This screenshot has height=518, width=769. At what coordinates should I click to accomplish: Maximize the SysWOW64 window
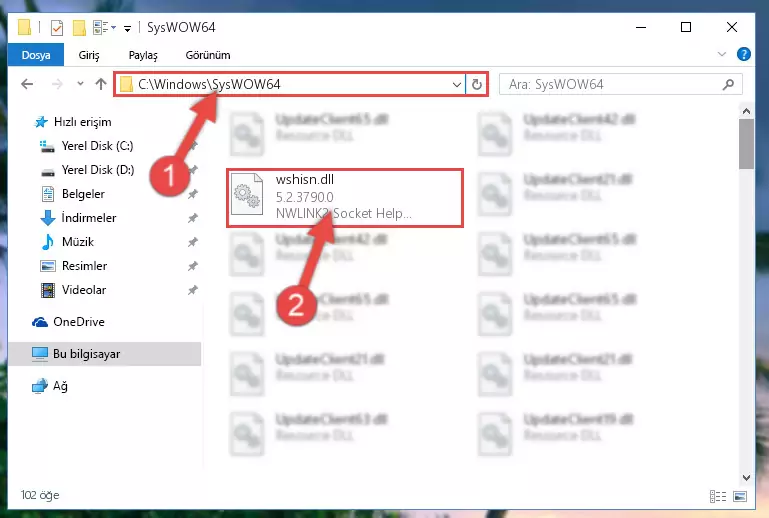pos(686,27)
